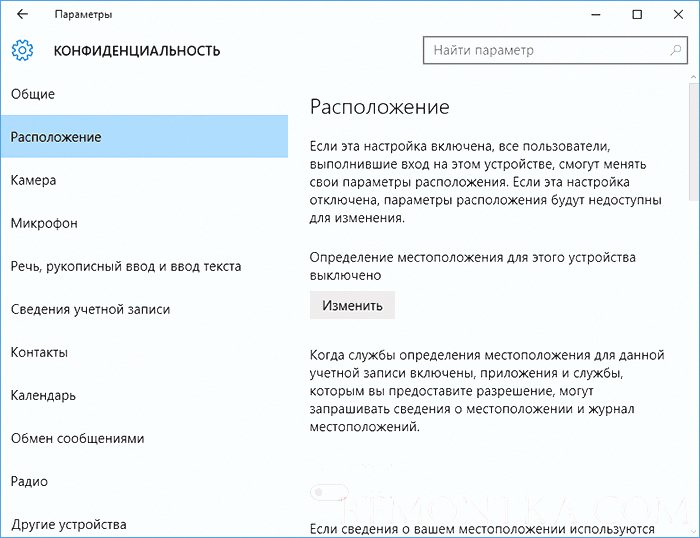Click the vertical scrollbar thumb

(694, 141)
